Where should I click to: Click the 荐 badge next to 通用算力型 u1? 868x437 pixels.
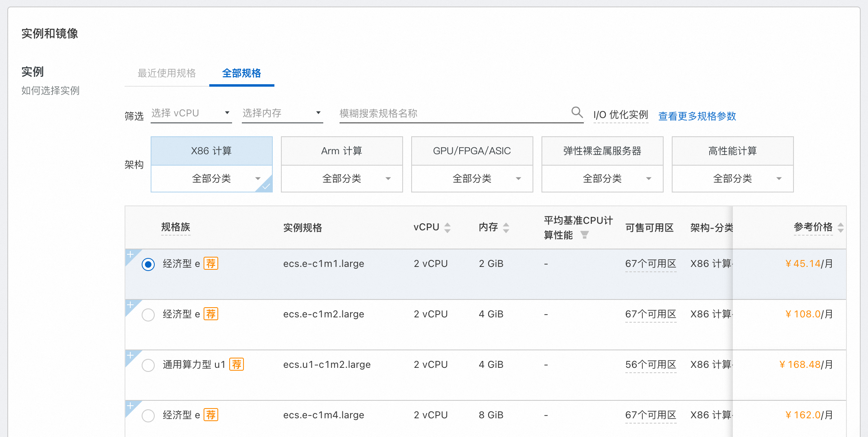pyautogui.click(x=237, y=365)
